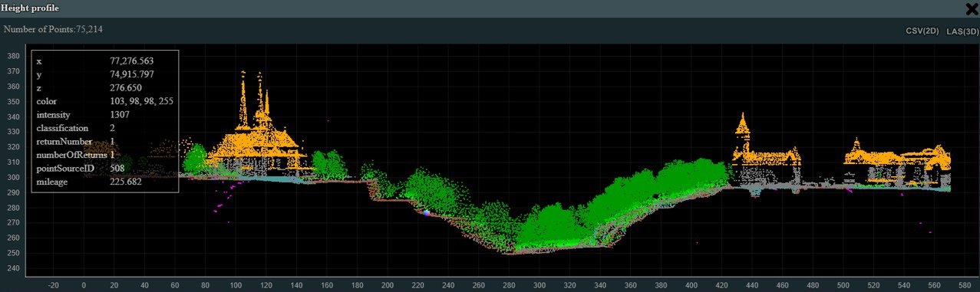Image resolution: width=980 pixels, height=292 pixels.
Task: Click the highlighted blue point marker in profile
Action: pyautogui.click(x=427, y=212)
